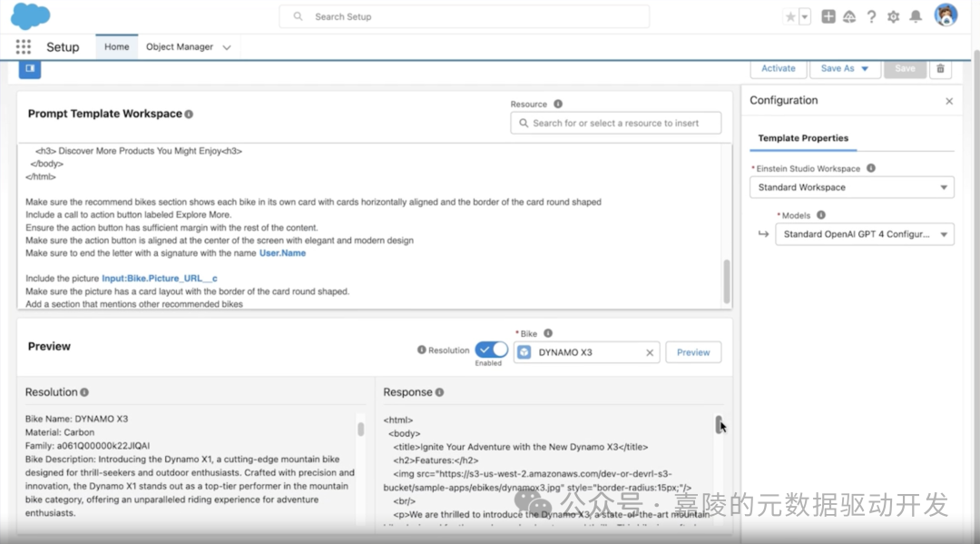Click the DYNAMO X3 bike record icon
The image size is (980, 544).
tap(524, 352)
